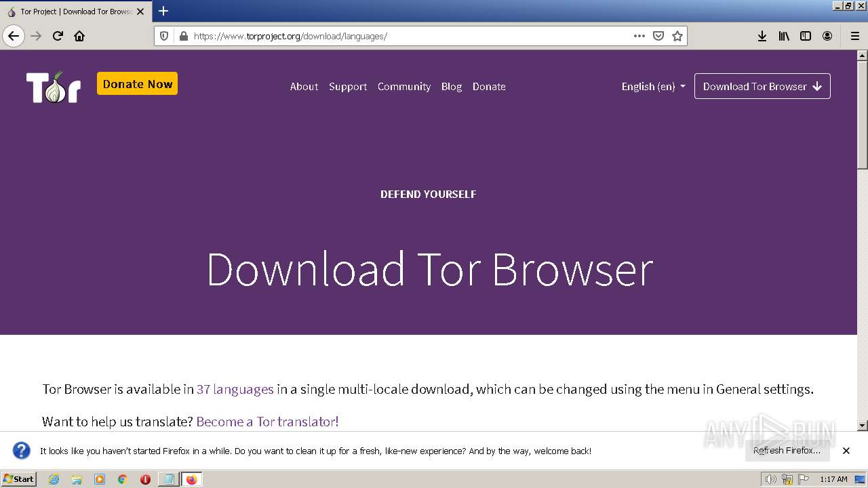Select the Tor Project tab
This screenshot has width=868, height=488.
pyautogui.click(x=75, y=12)
